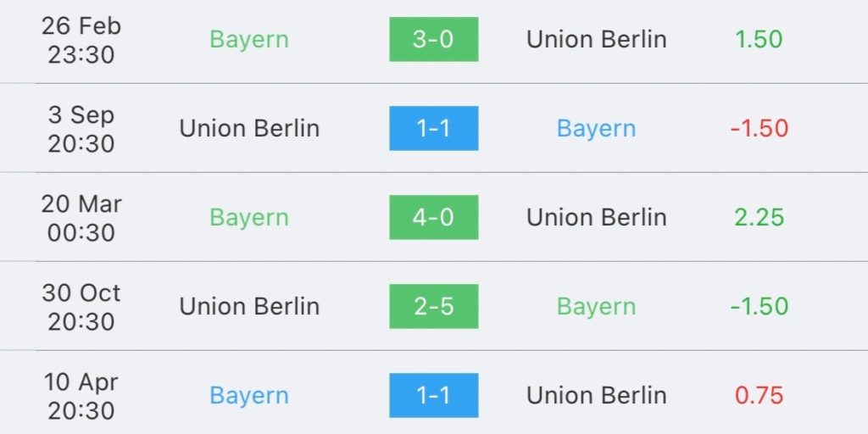Open the 4-0 score badge

point(433,217)
